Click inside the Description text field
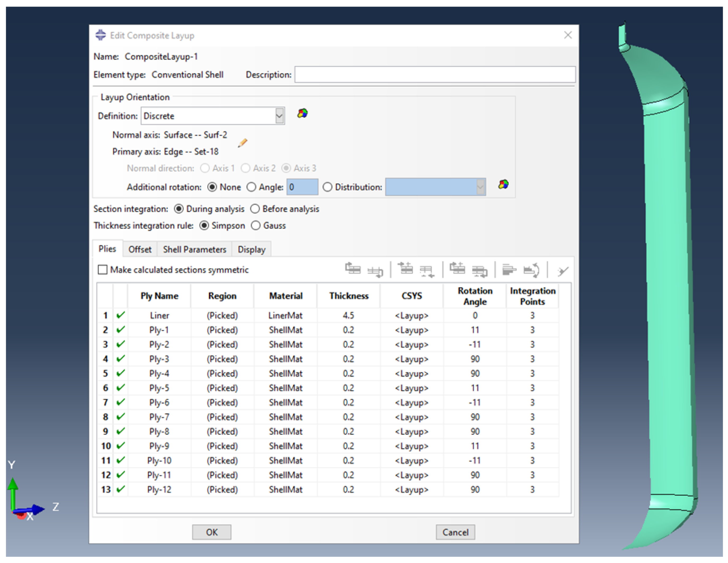The width and height of the screenshot is (728, 563). (435, 75)
